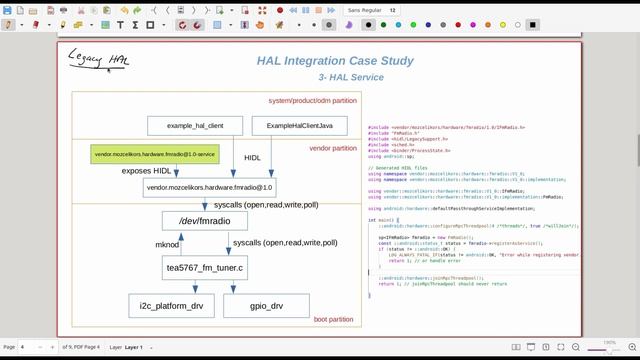
Task: Open the Highlighter options dropdown
Action: click(91, 25)
